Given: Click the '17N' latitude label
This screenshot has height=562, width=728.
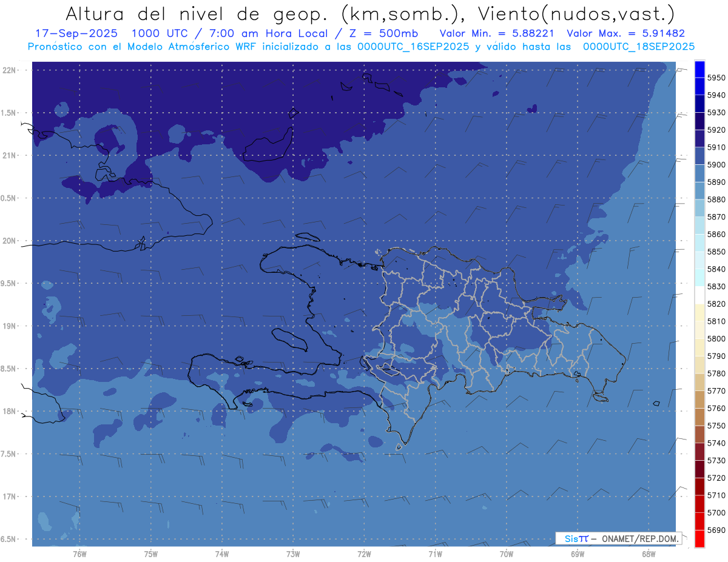Looking at the screenshot, I should pyautogui.click(x=10, y=497).
